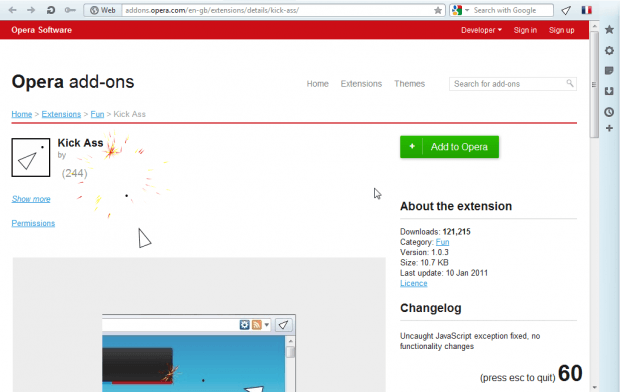Reload the page with the refresh icon

point(51,10)
